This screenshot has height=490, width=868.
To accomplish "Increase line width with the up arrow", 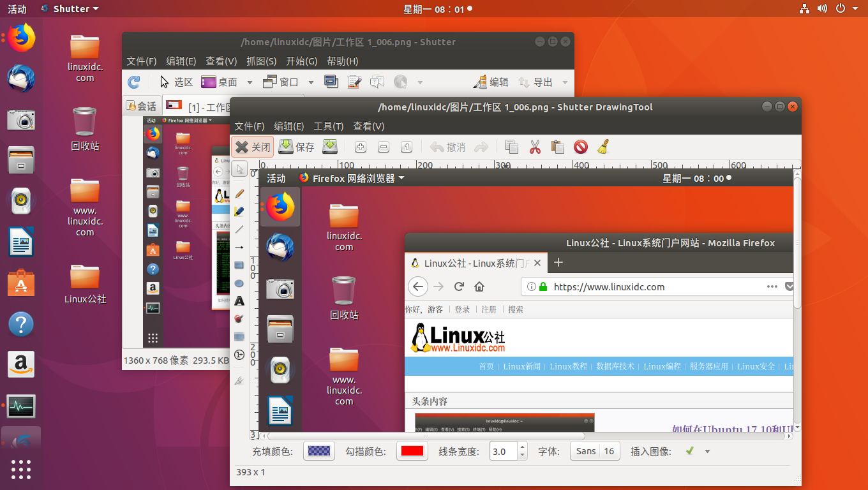I will [523, 447].
